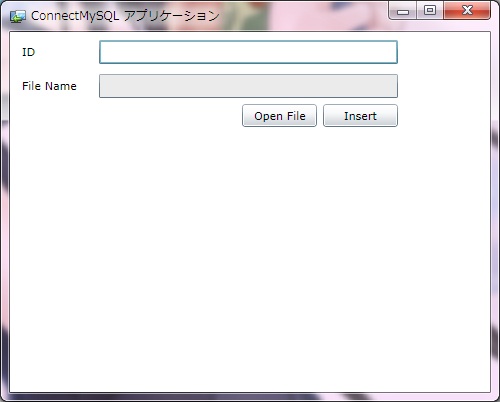Click Insert to add the record
Screen dimensions: 500x402
click(x=360, y=116)
